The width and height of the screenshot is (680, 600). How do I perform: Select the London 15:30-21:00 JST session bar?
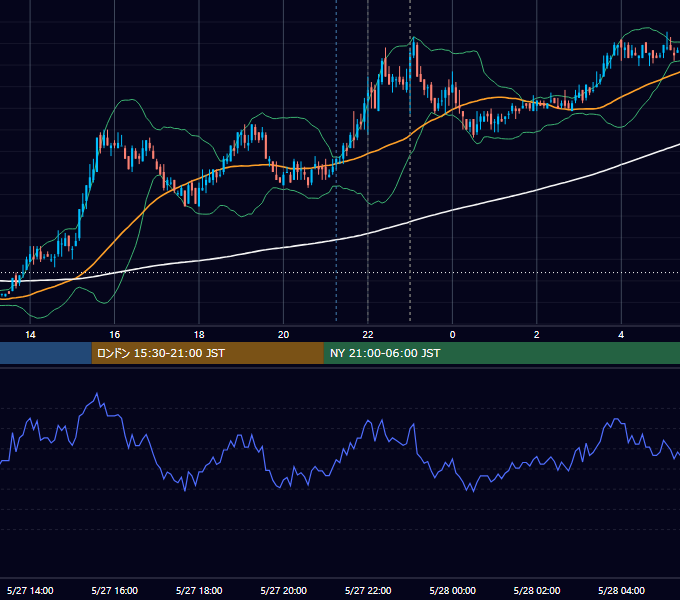(207, 353)
